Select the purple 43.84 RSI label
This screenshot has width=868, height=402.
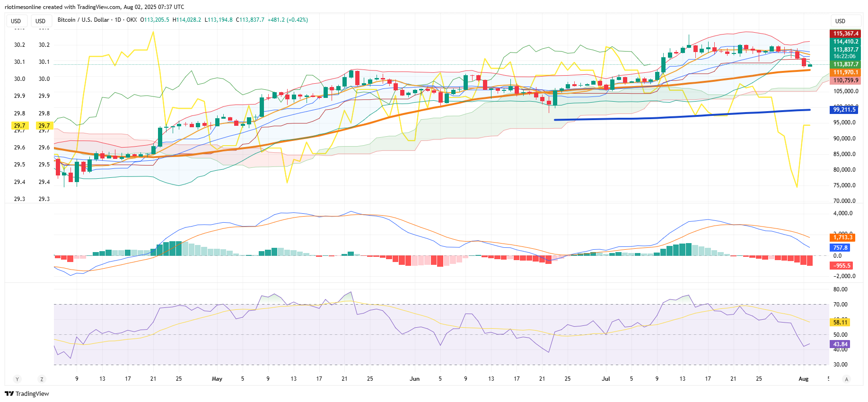click(840, 344)
